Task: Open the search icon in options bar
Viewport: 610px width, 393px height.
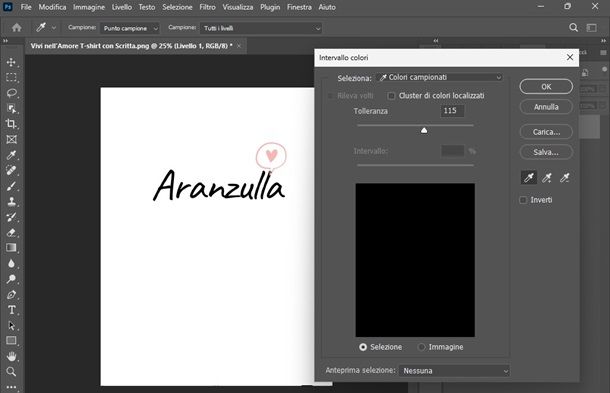Action: 573,28
